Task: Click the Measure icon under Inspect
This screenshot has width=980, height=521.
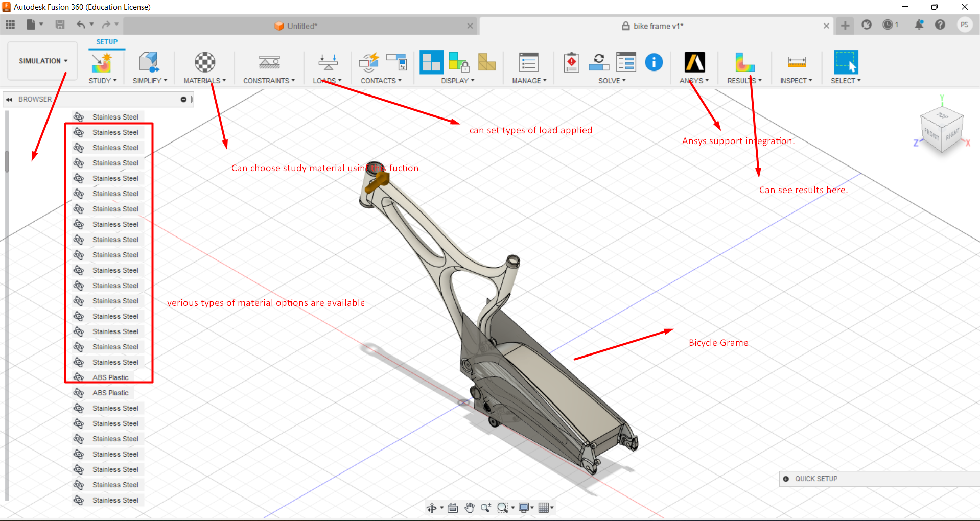Action: [x=797, y=62]
